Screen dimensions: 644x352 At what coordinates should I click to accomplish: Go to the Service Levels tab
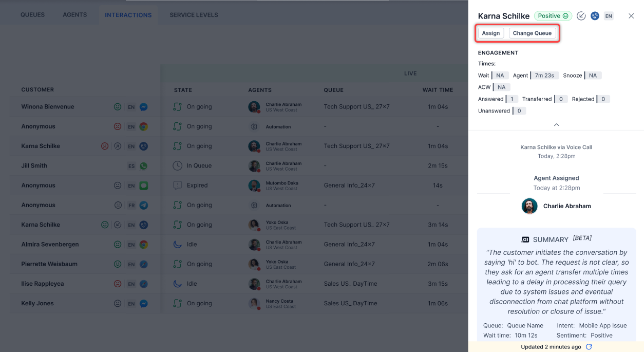(194, 15)
